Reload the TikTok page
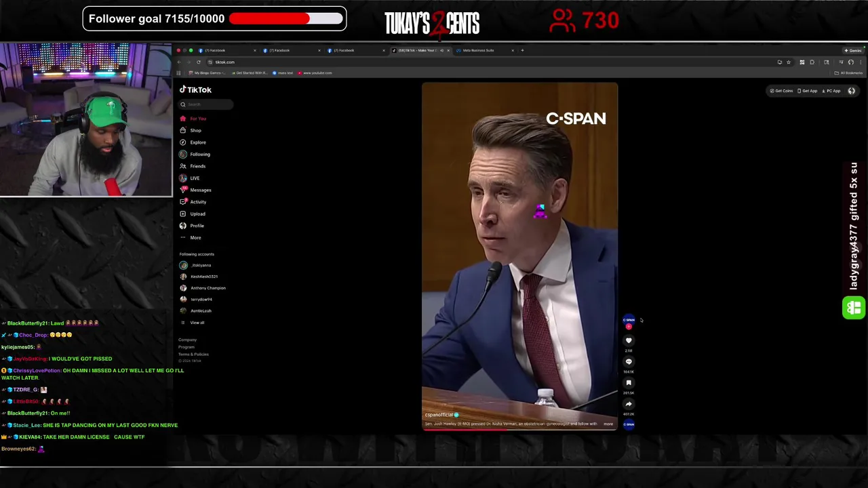Viewport: 868px width, 488px height. 199,62
